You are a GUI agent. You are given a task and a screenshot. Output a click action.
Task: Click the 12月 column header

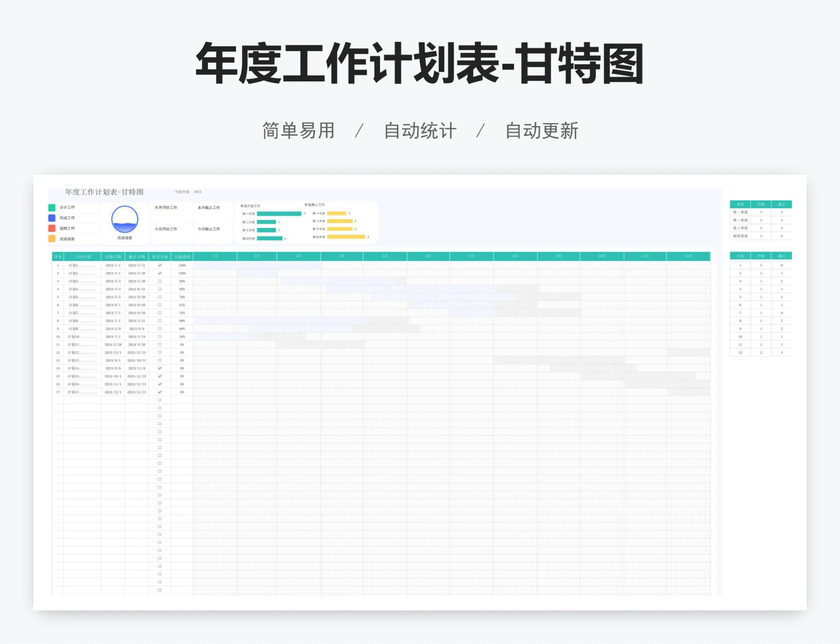(x=689, y=257)
